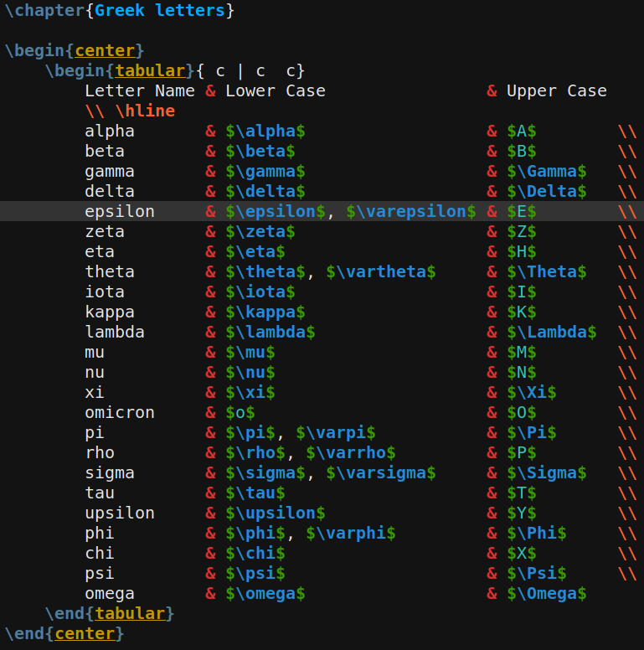This screenshot has width=644, height=650.
Task: Click the $\Phi$ upper case entry
Action: coord(537,533)
